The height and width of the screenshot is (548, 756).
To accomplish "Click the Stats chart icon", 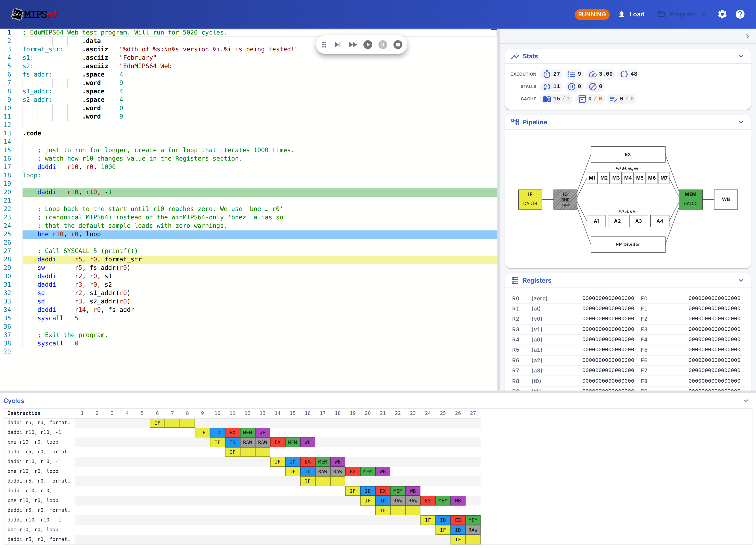I will coord(515,56).
